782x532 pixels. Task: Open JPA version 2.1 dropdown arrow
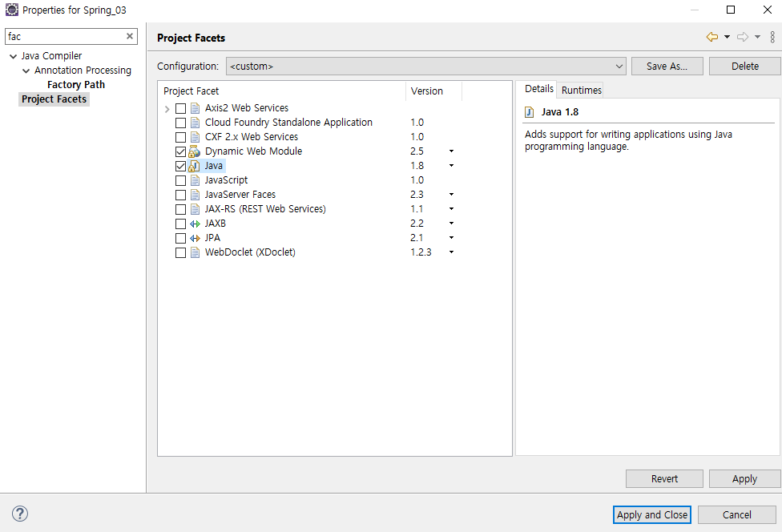(x=451, y=238)
